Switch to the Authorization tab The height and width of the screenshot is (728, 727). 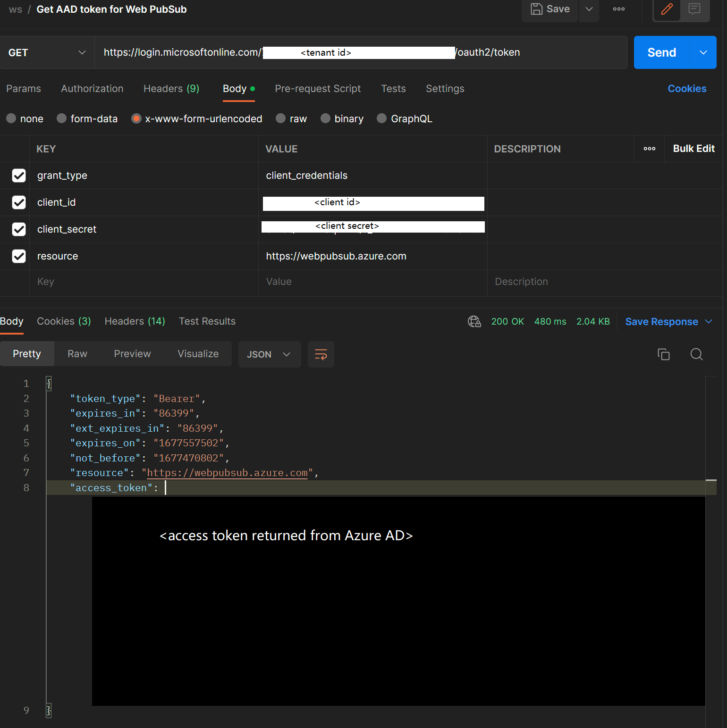[x=92, y=89]
